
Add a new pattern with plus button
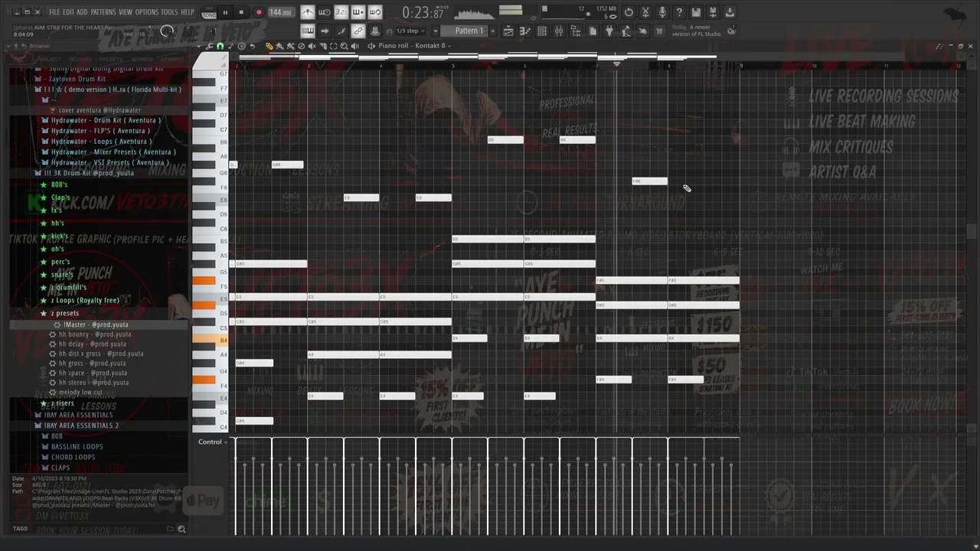pos(492,31)
